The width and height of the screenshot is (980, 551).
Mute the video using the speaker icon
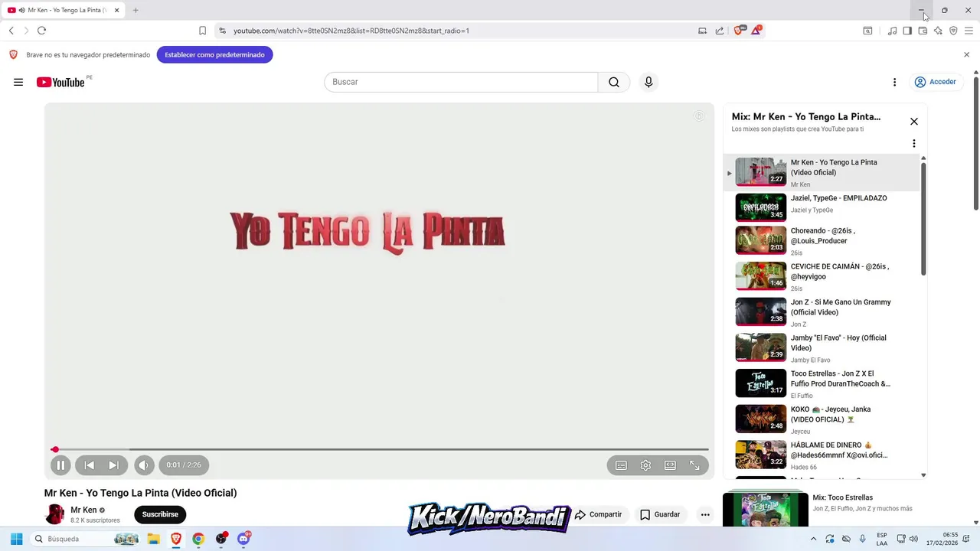coord(144,465)
